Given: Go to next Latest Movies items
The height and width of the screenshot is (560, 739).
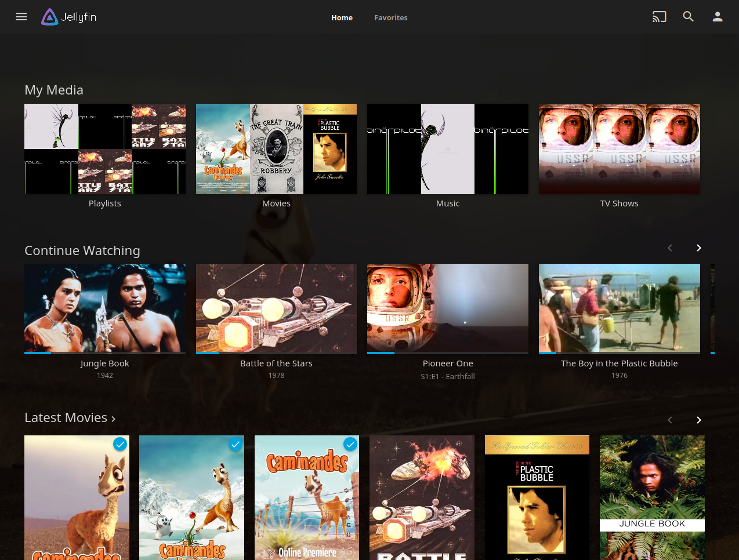Looking at the screenshot, I should coord(699,420).
